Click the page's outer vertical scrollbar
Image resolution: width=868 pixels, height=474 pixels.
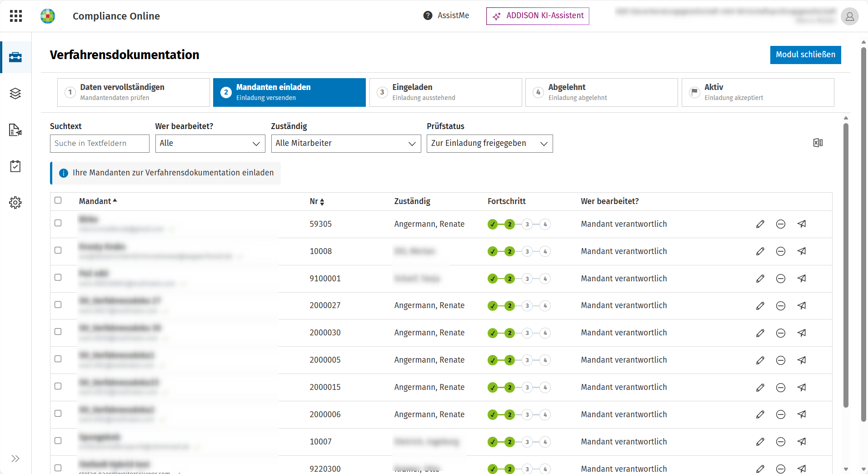[863, 234]
